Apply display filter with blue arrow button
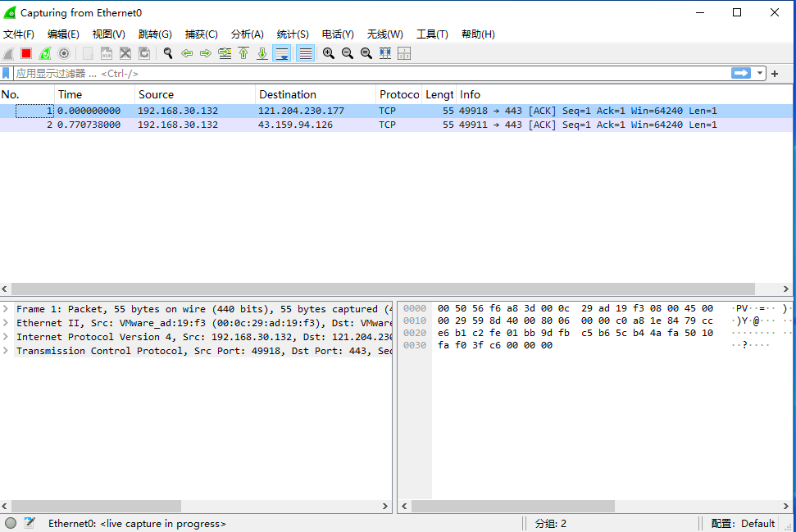Image resolution: width=796 pixels, height=532 pixels. (x=741, y=73)
